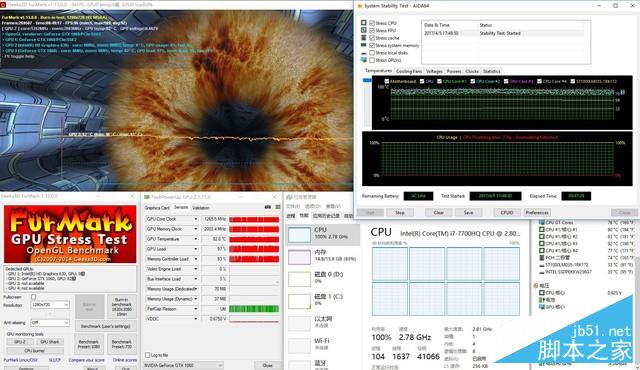This screenshot has height=370, width=640.
Task: Open Validation tab in GPU-Z
Action: coord(201,208)
